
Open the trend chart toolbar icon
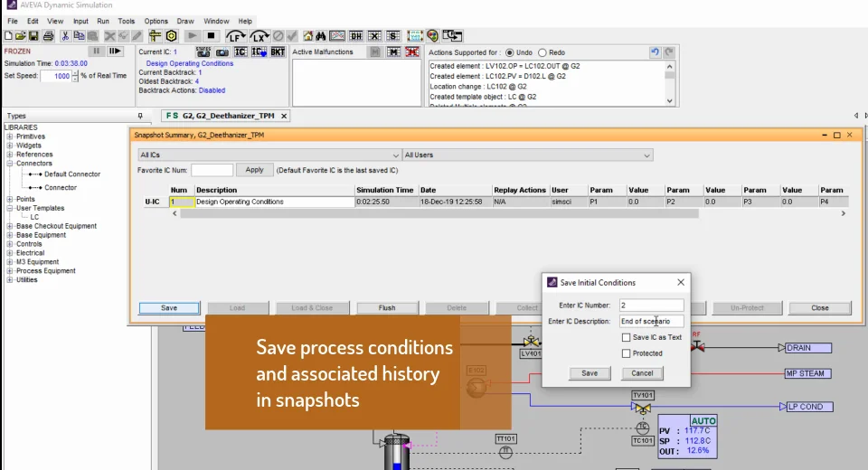point(336,36)
